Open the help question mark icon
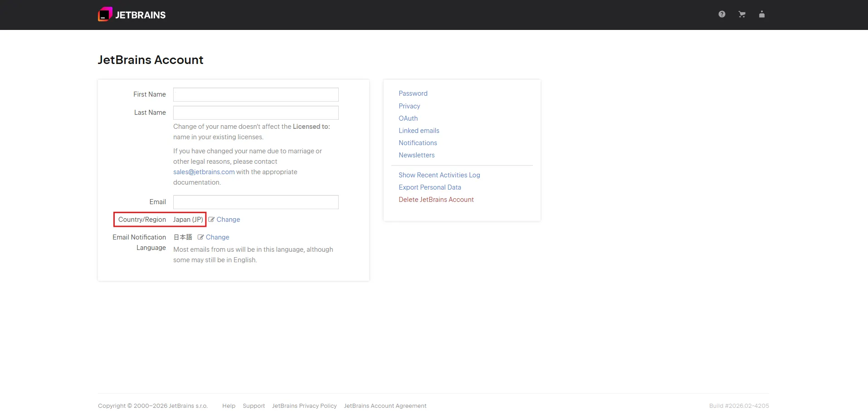Image resolution: width=868 pixels, height=411 pixels. tap(722, 14)
